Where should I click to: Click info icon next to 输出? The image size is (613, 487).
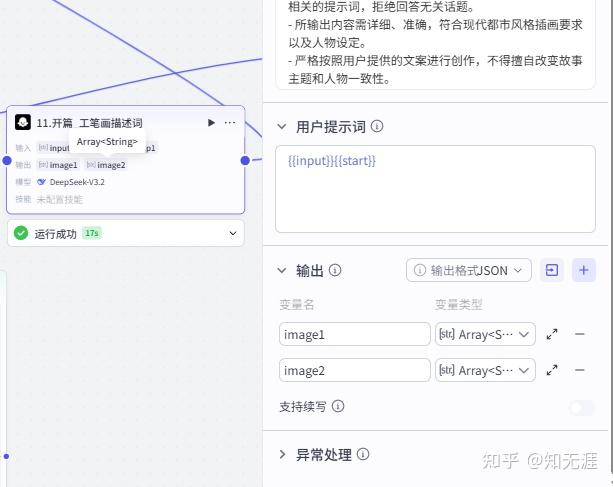coord(335,270)
